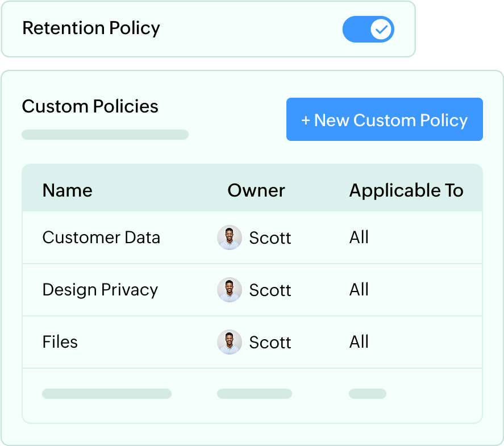Screen dimensions: 504x446
Task: Click the New Custom Policy button
Action: pyautogui.click(x=384, y=119)
